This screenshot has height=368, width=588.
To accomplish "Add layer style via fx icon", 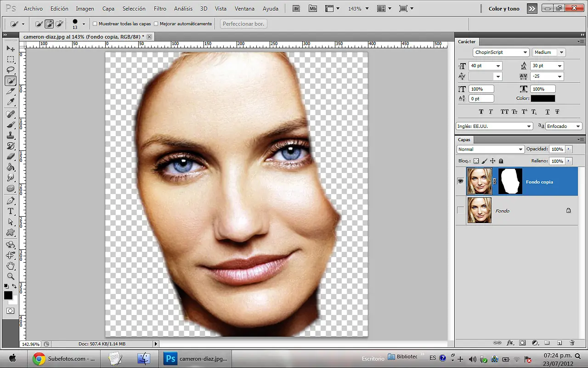I will (510, 343).
